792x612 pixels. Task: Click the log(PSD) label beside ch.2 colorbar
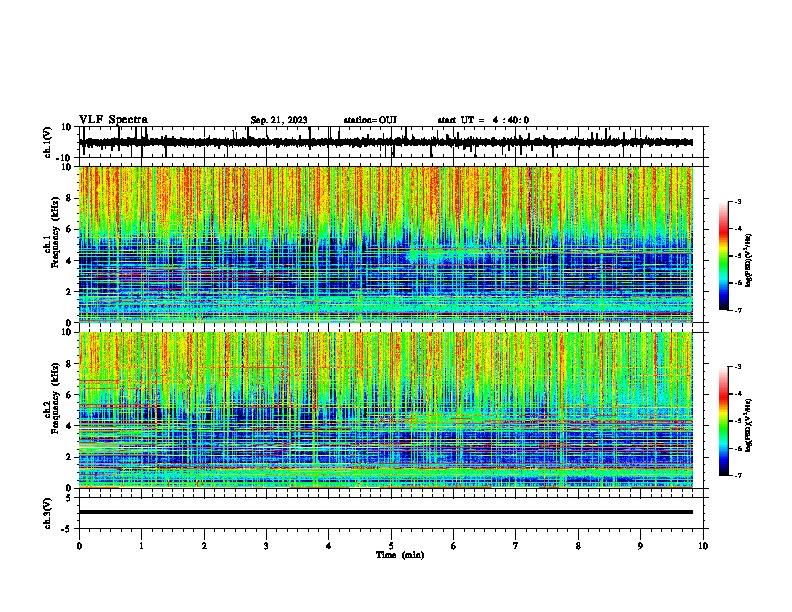(x=749, y=425)
